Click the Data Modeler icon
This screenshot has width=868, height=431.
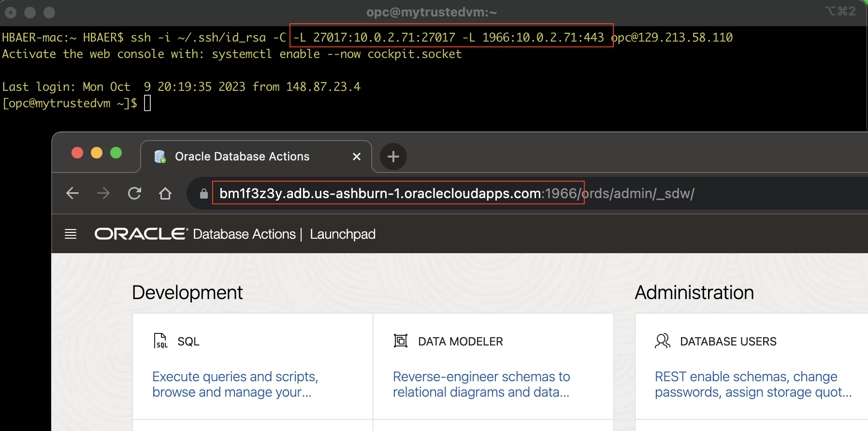pyautogui.click(x=401, y=341)
